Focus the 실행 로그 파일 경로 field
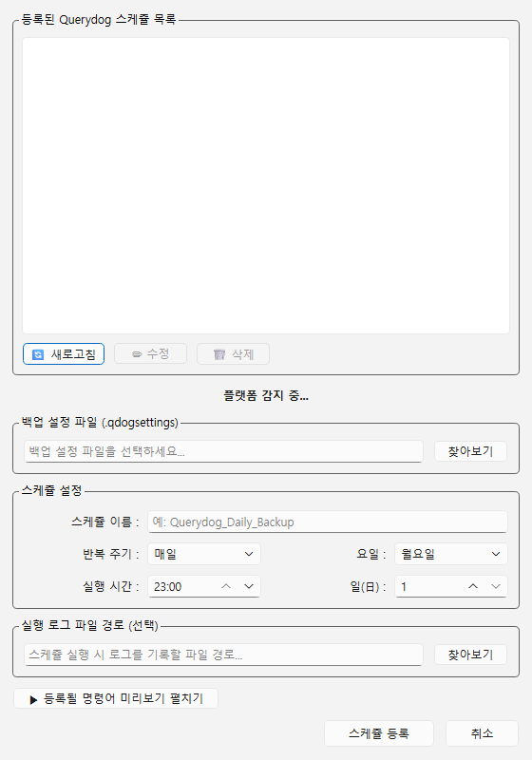The height and width of the screenshot is (760, 532). 223,655
